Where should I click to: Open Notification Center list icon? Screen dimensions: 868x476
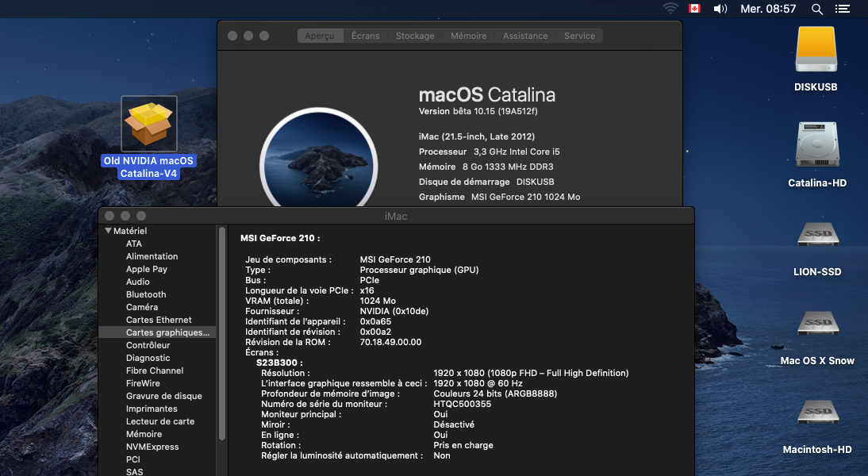843,9
